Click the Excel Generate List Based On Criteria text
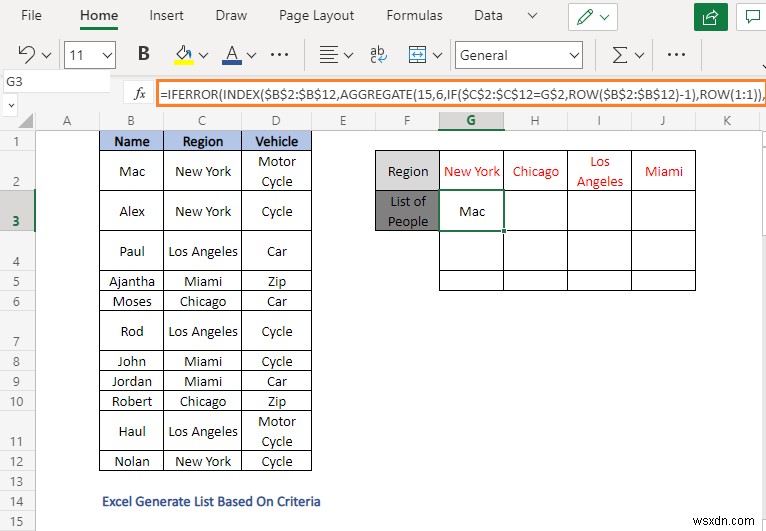The image size is (766, 531). point(211,501)
